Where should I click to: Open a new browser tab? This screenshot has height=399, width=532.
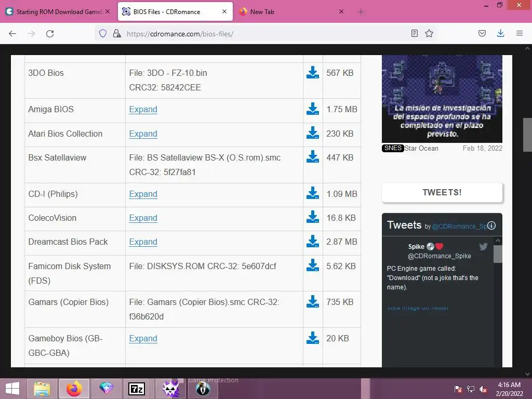(x=361, y=12)
